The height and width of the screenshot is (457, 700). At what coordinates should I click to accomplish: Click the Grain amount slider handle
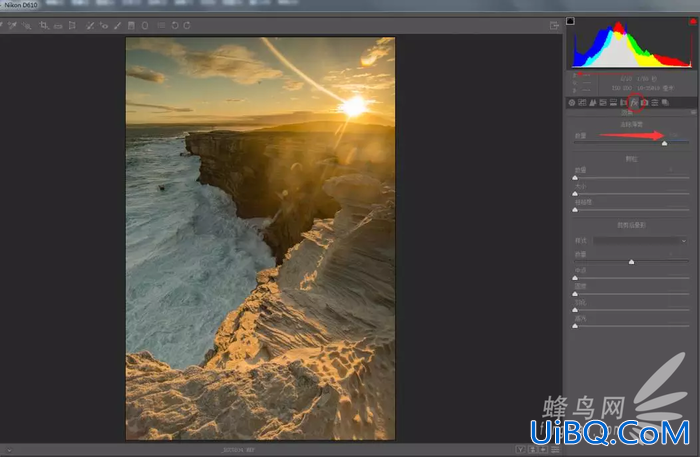pos(575,178)
